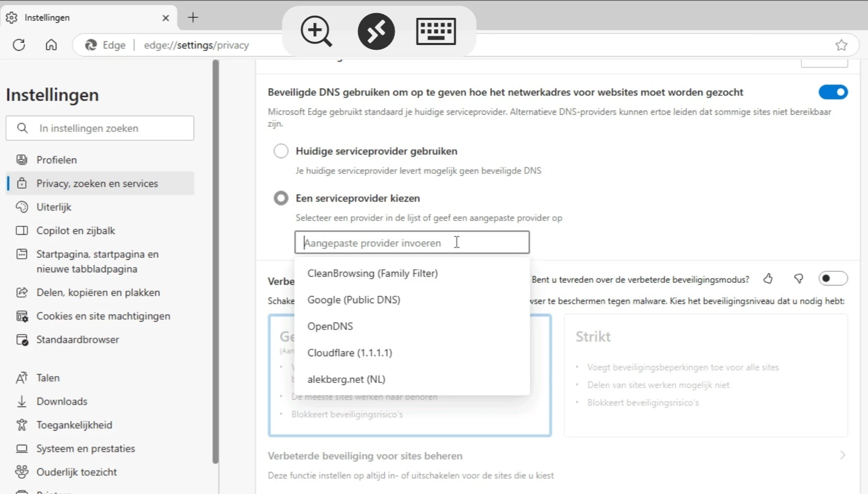
Task: Open Delen, kopiëren en plakken settings
Action: point(100,292)
